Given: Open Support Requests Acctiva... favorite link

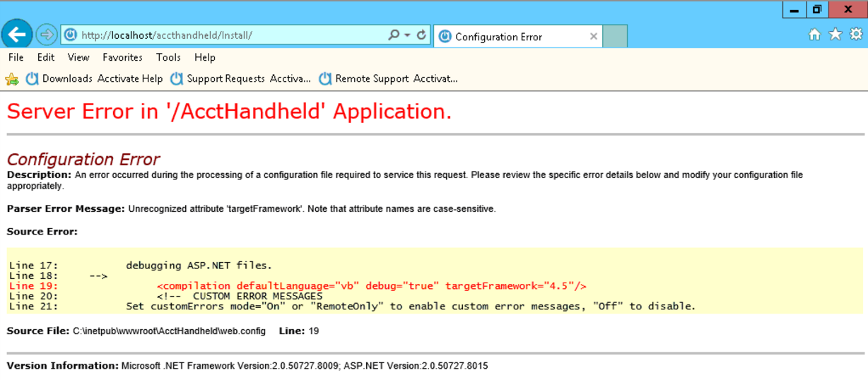Looking at the screenshot, I should pyautogui.click(x=241, y=78).
